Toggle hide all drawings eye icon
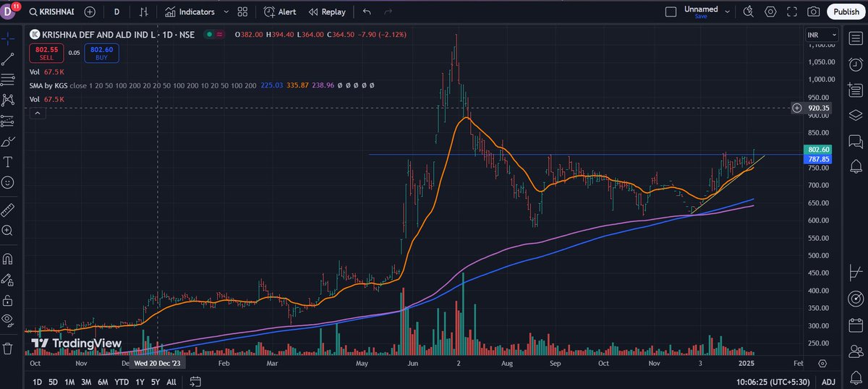Screen dimensions: 868x389 [x=8, y=320]
